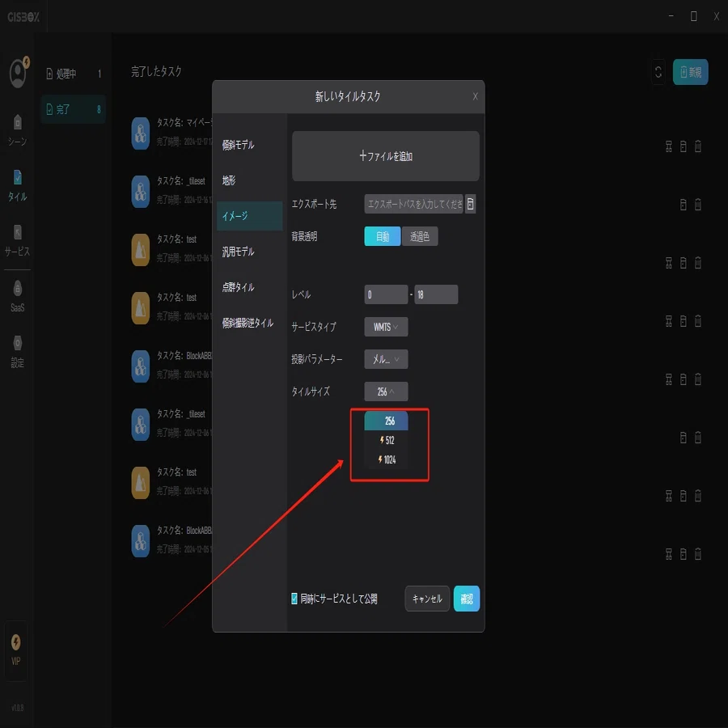728x728 pixels.
Task: Click the 完了したタスク heading text
Action: click(156, 71)
